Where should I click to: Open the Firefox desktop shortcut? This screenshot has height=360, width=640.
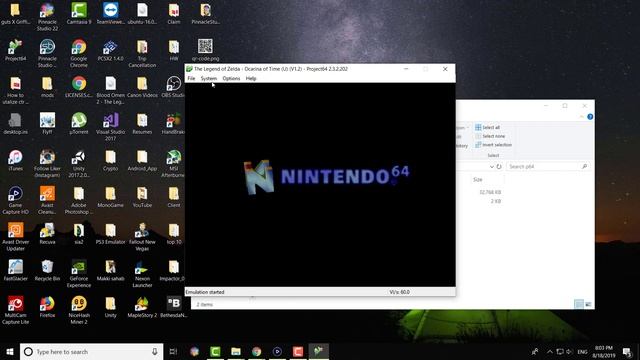point(47,307)
